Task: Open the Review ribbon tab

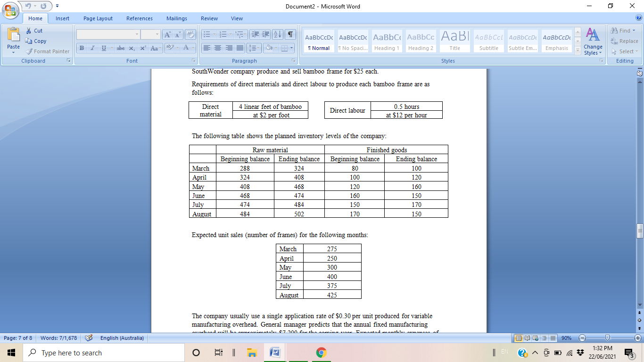Action: pos(209,18)
